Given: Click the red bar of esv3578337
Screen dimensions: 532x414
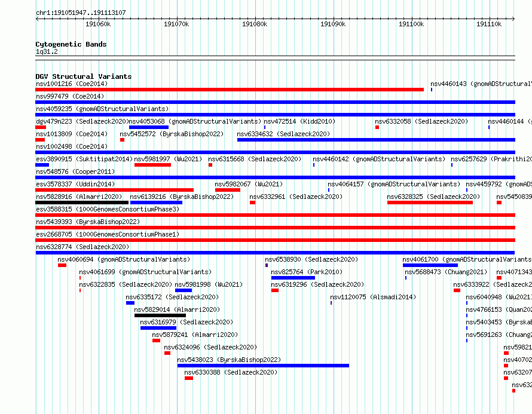Looking at the screenshot, I should pos(115,190).
